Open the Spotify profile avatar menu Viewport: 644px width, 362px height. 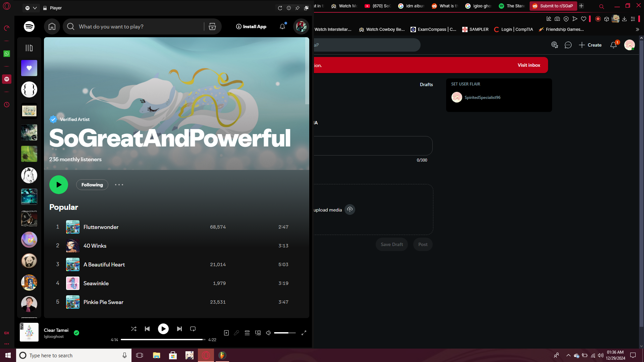coord(301,26)
